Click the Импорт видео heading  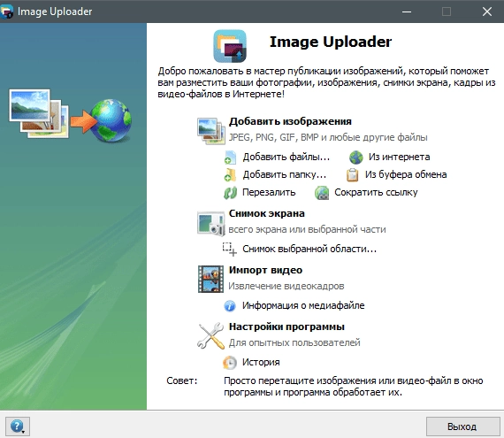[x=265, y=270]
